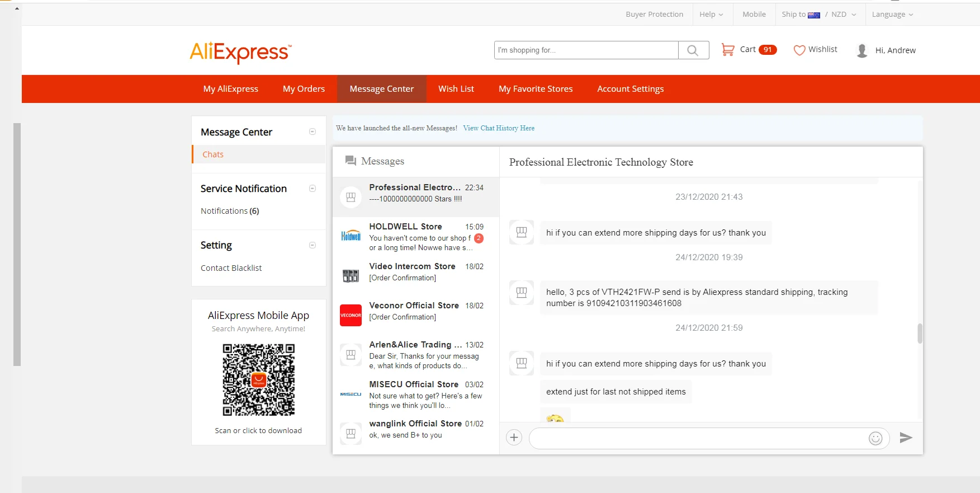Click the wanglink Official Store avatar
This screenshot has height=493, width=980.
pyautogui.click(x=351, y=433)
